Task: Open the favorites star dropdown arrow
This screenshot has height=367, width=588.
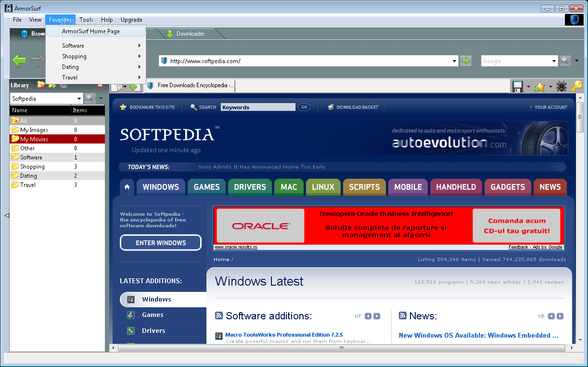Action: click(x=550, y=87)
